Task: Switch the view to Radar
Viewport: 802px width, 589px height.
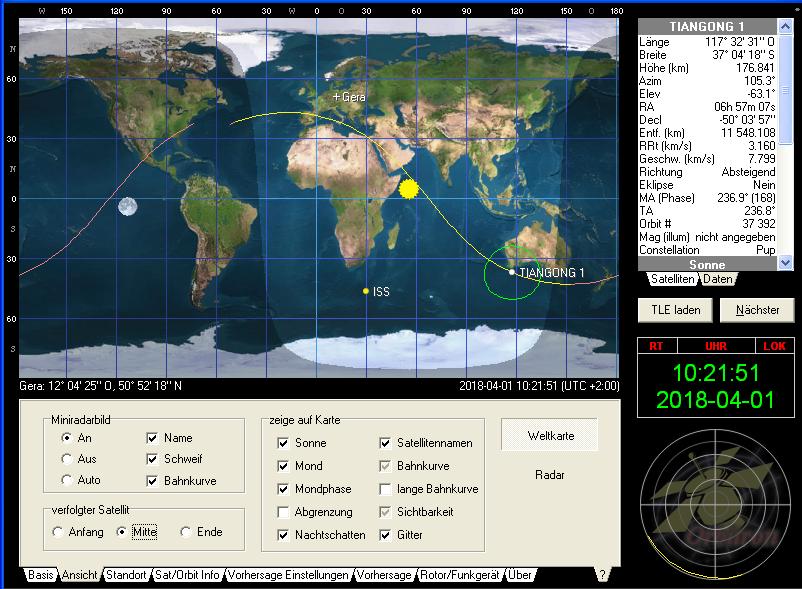Action: coord(549,475)
